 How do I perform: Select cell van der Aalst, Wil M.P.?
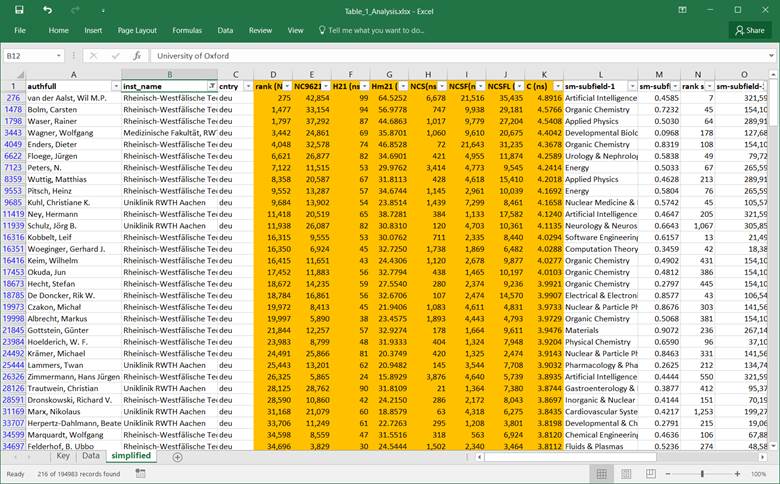coord(74,98)
